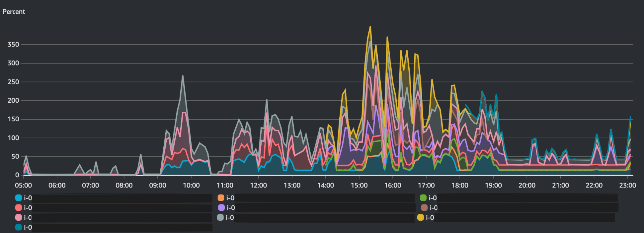This screenshot has width=644, height=233.
Task: Click the tallest yellow peak after 15:00
Action: click(370, 27)
